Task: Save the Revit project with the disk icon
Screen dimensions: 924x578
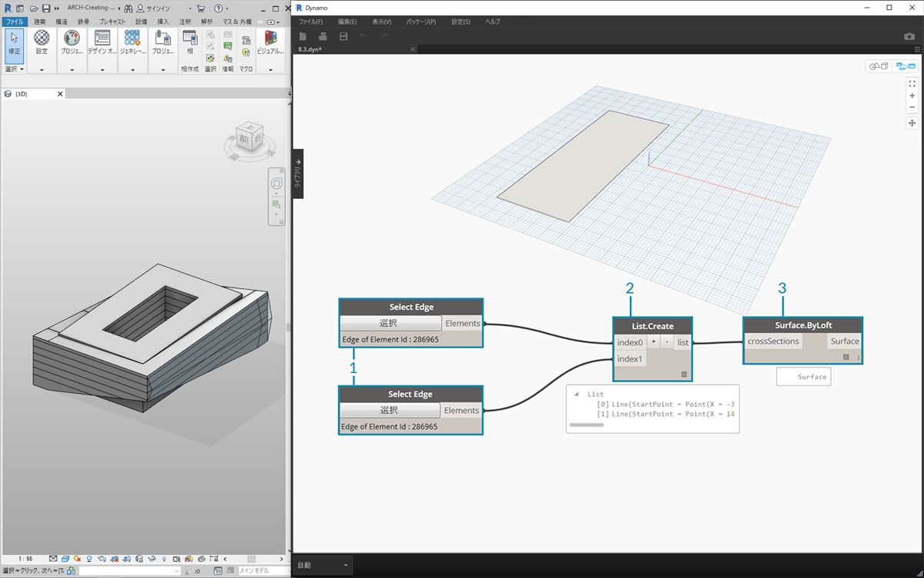Action: pos(45,8)
